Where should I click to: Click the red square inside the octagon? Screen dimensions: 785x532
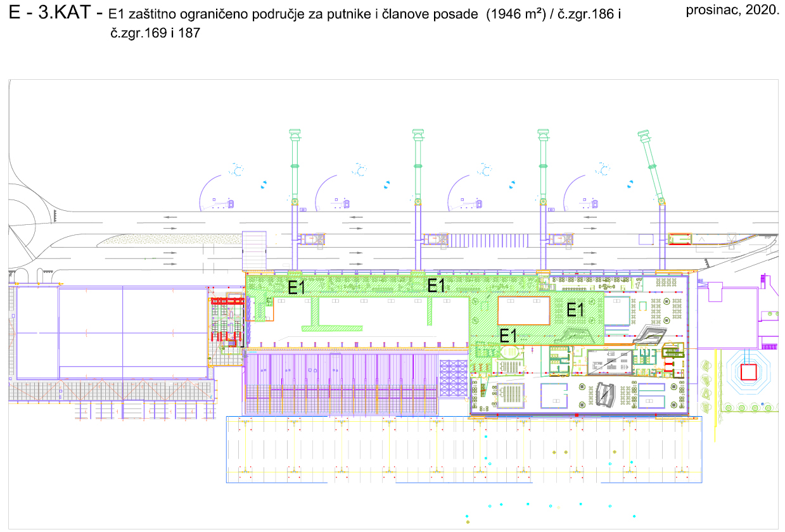(x=749, y=371)
